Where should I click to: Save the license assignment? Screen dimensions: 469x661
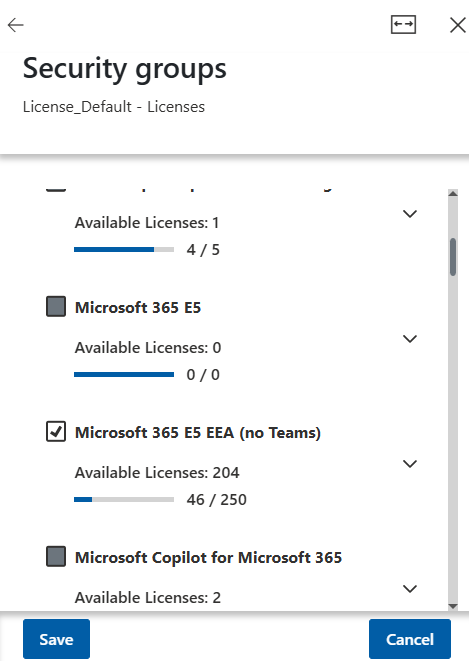pos(56,639)
